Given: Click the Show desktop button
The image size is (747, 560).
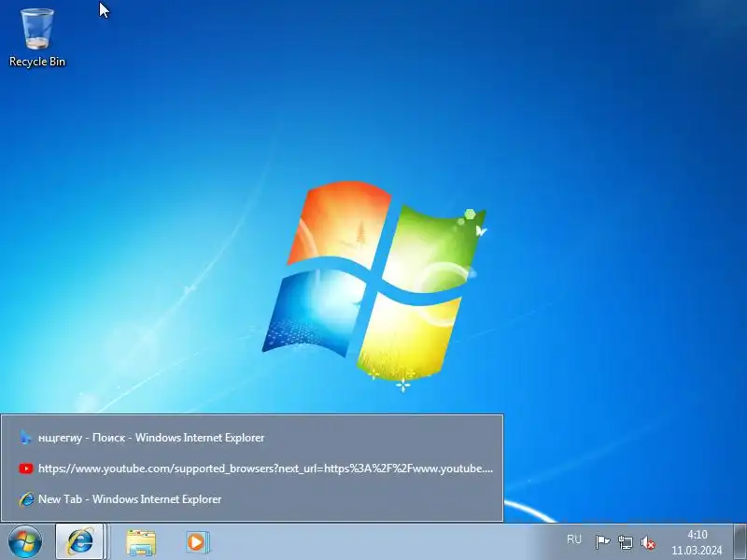Looking at the screenshot, I should click(x=740, y=542).
